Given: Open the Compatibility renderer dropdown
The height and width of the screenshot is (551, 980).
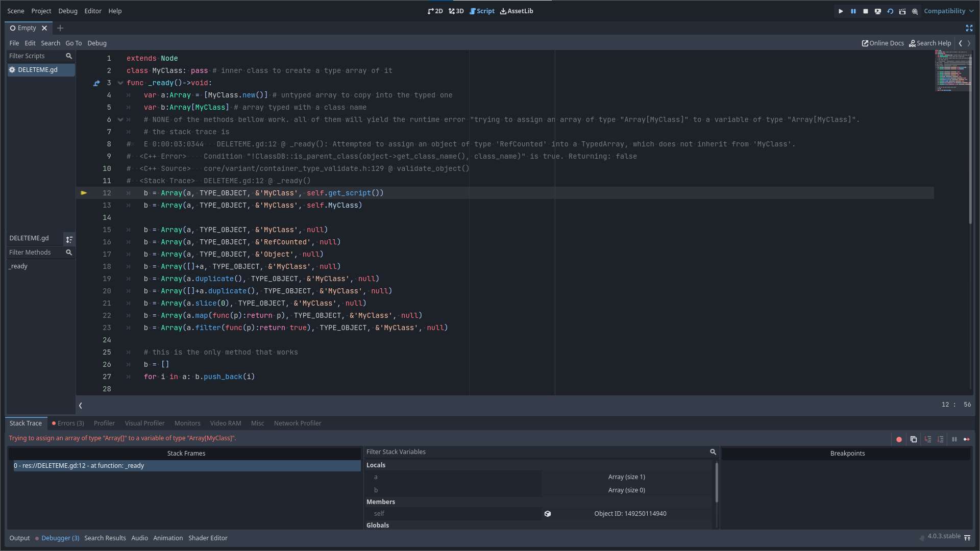Looking at the screenshot, I should [x=948, y=11].
